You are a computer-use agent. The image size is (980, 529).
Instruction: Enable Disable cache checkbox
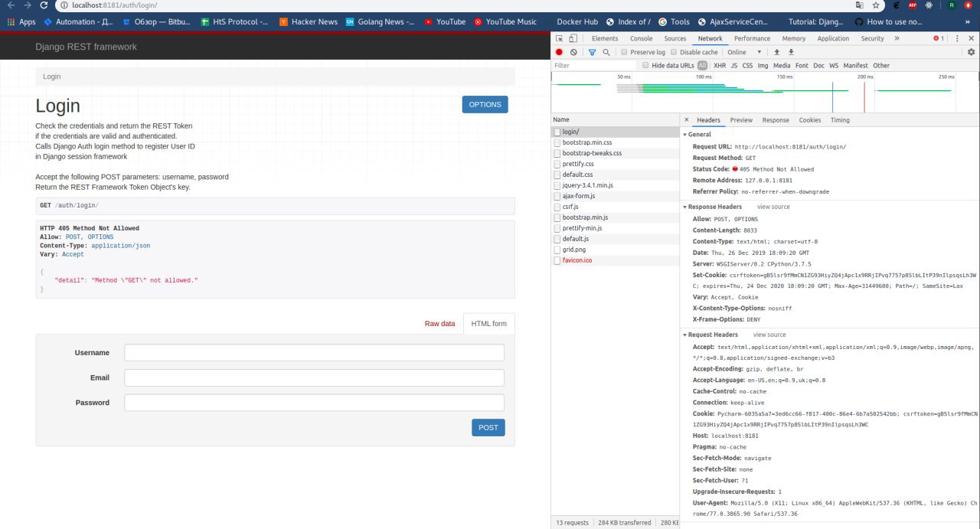674,52
